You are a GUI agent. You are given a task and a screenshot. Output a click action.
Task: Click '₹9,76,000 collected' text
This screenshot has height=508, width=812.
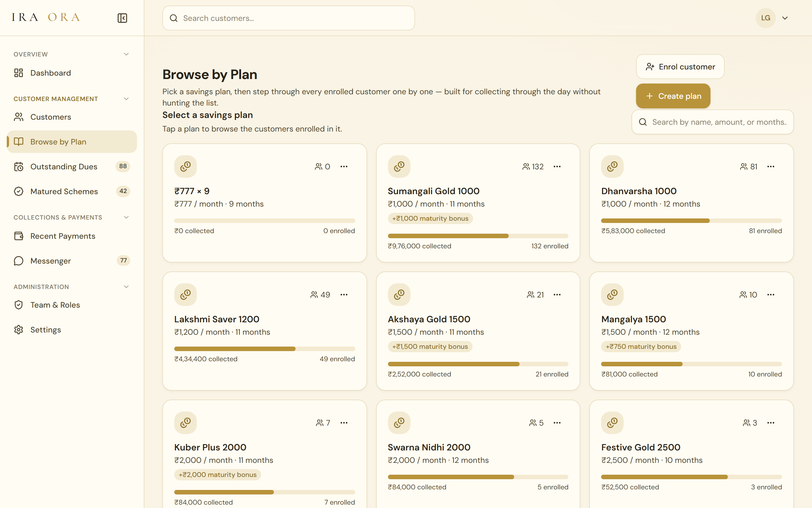point(420,246)
